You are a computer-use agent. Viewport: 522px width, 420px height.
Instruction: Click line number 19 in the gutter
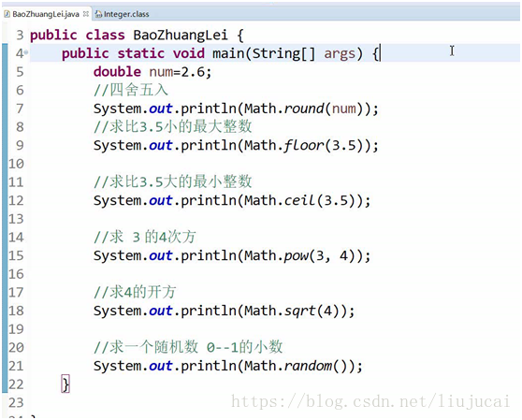click(x=16, y=329)
